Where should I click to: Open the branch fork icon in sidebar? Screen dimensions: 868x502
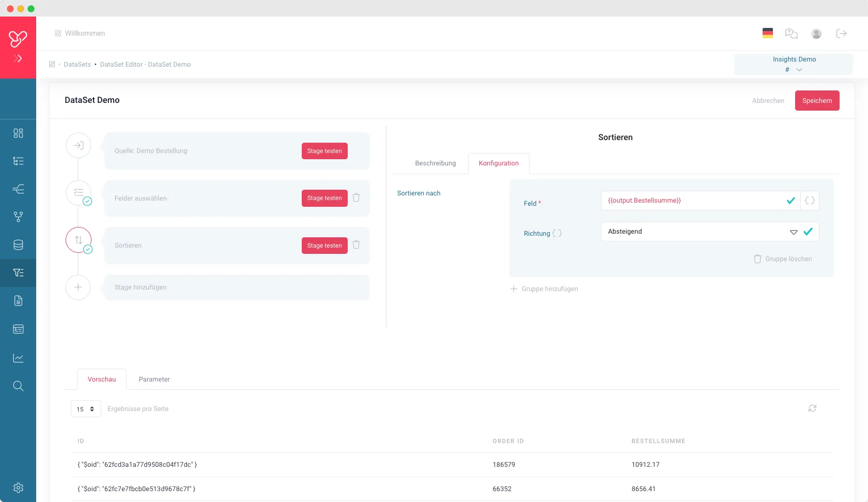[18, 217]
